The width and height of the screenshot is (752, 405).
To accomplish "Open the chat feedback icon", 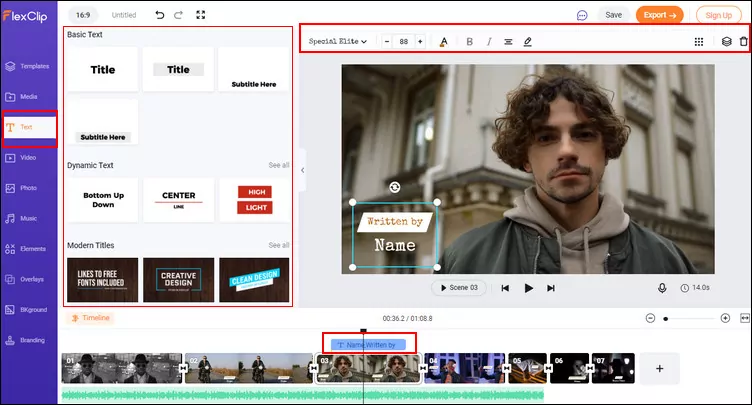I will pos(582,15).
